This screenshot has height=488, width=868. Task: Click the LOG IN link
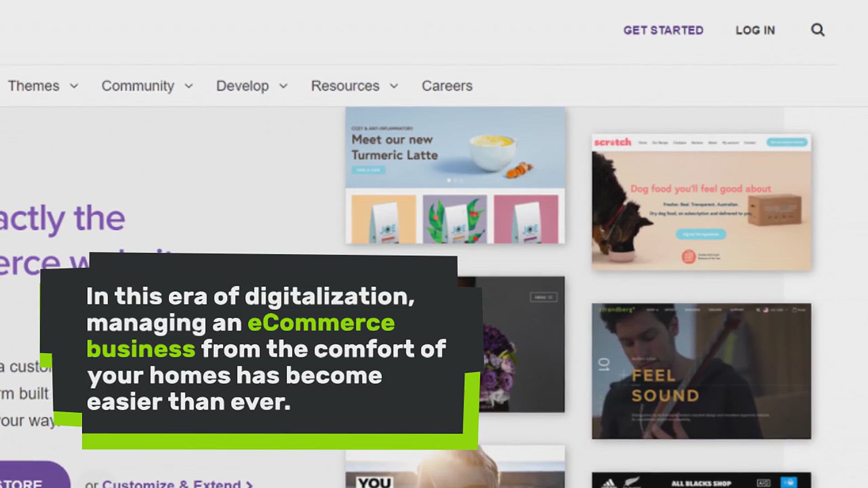[x=755, y=30]
